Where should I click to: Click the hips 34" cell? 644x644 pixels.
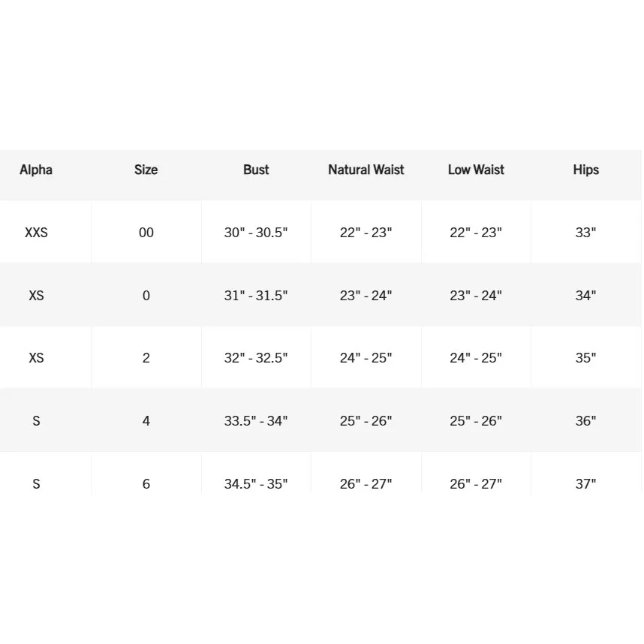[x=585, y=296]
